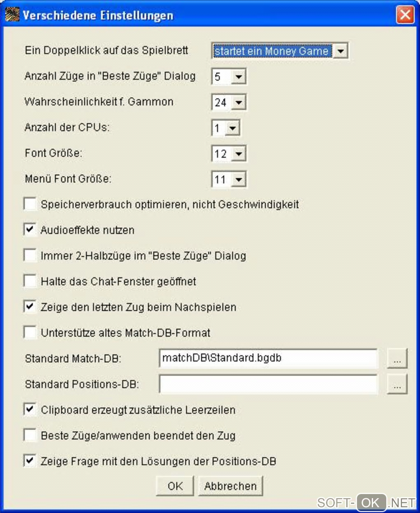Image resolution: width=420 pixels, height=513 pixels.
Task: Browse for Standard Positions-DB file
Action: [x=397, y=384]
